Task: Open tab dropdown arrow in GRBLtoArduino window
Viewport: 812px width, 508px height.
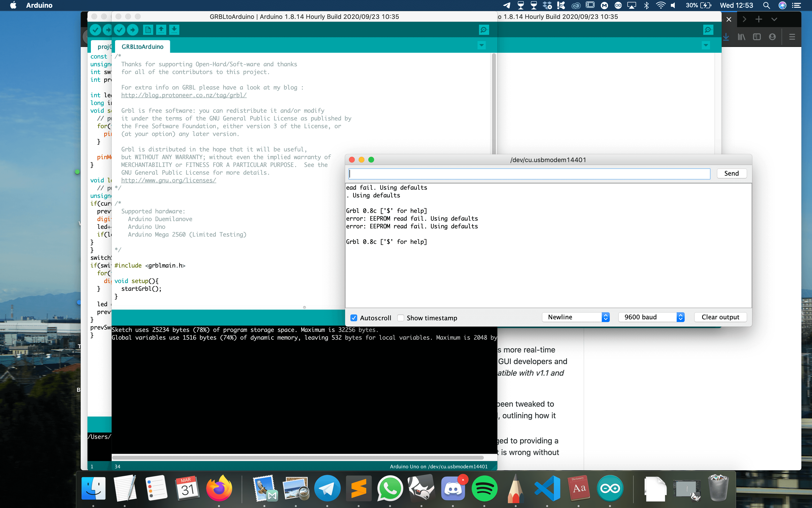Action: [481, 45]
